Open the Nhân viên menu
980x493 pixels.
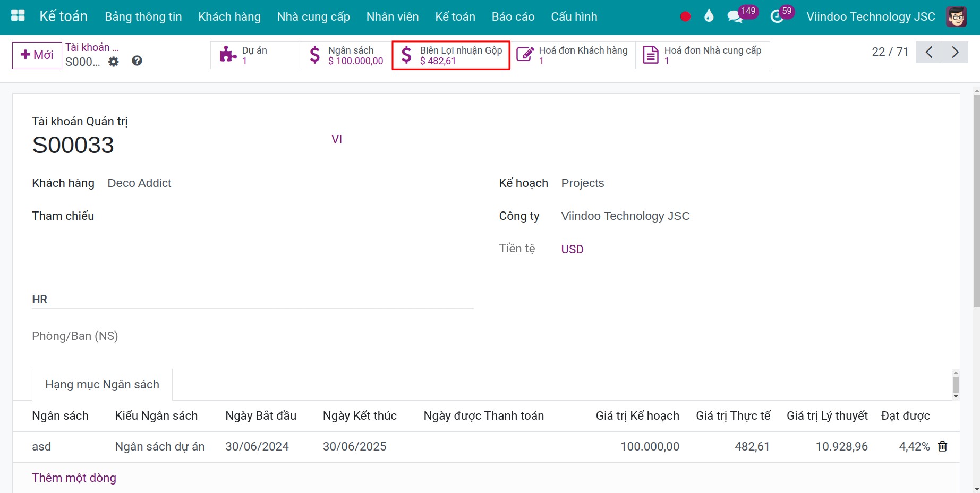pos(393,16)
